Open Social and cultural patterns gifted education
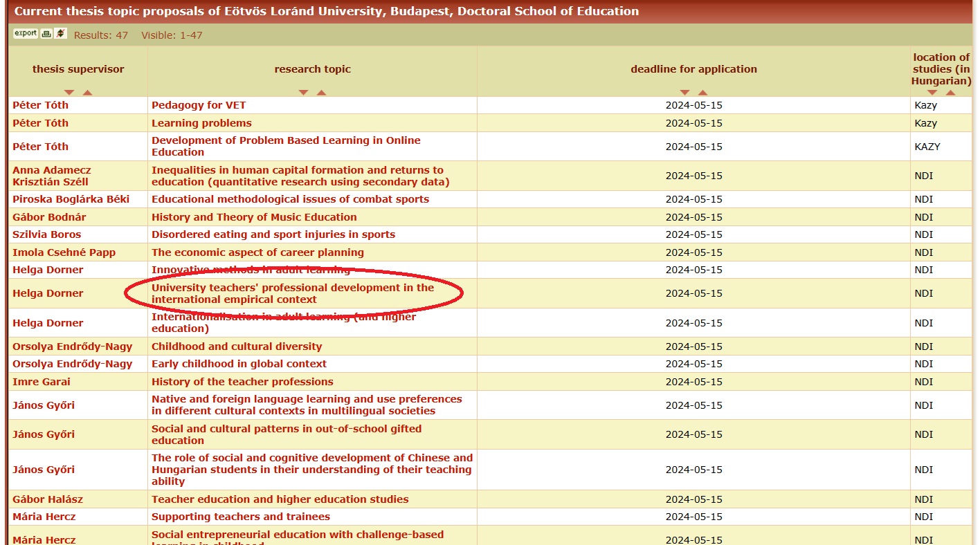Viewport: 980px width, 545px height. click(x=287, y=434)
